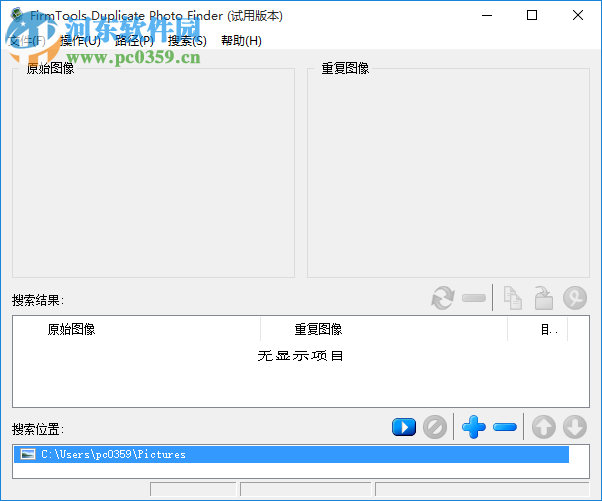The width and height of the screenshot is (602, 501).
Task: Minimize the Duplicate Photo Finder window
Action: point(487,15)
